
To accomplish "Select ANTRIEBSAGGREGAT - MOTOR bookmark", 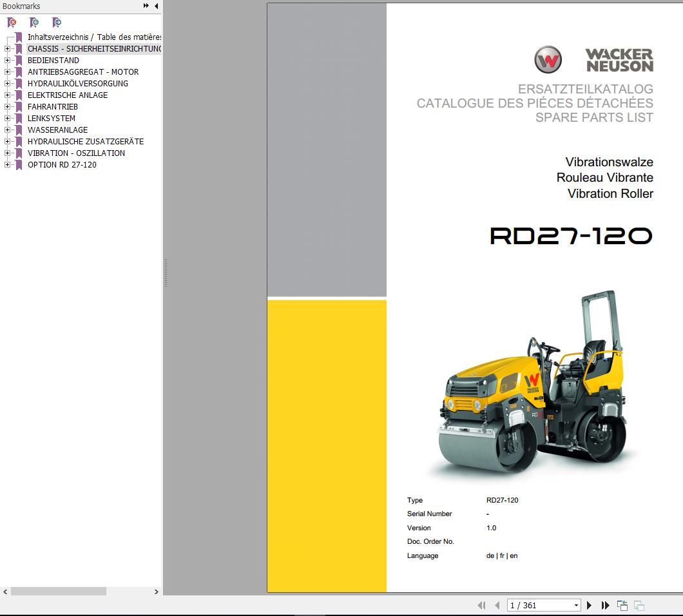I will coord(83,72).
